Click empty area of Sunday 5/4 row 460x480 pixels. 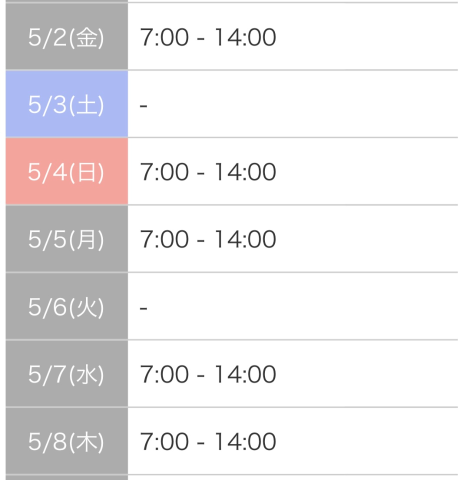pos(367,171)
